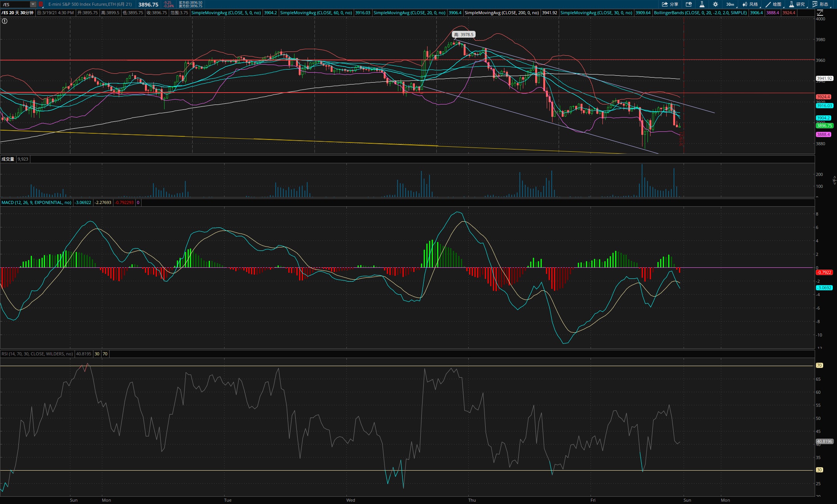The image size is (837, 504).
Task: Click the Tue label on time axis
Action: click(228, 500)
